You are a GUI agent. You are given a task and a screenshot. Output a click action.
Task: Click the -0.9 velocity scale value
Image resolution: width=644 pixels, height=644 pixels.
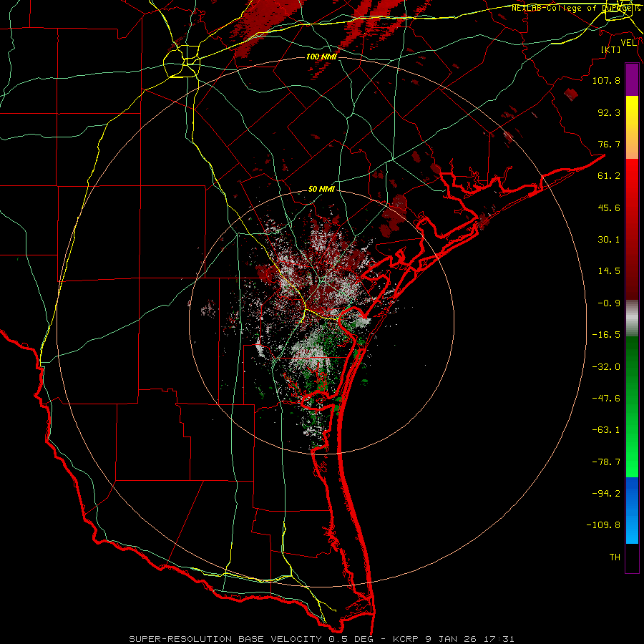[609, 303]
